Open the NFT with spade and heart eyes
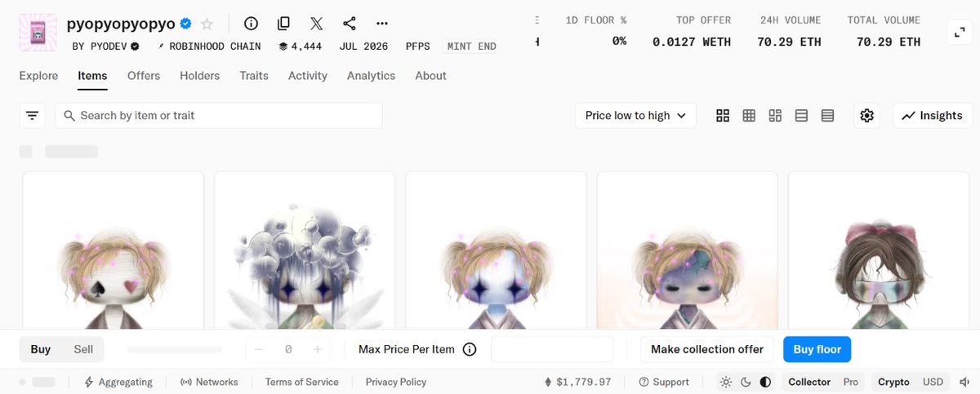The height and width of the screenshot is (394, 980). [x=113, y=250]
